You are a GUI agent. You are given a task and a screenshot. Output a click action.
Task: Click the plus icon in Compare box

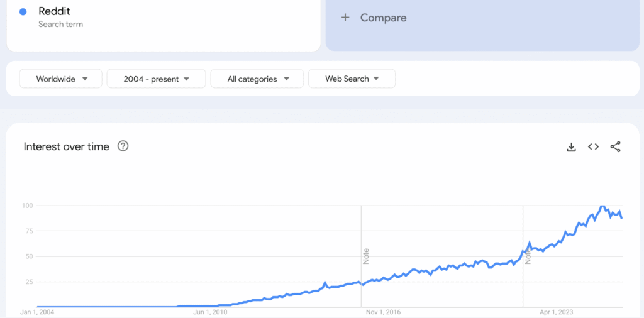pos(345,18)
